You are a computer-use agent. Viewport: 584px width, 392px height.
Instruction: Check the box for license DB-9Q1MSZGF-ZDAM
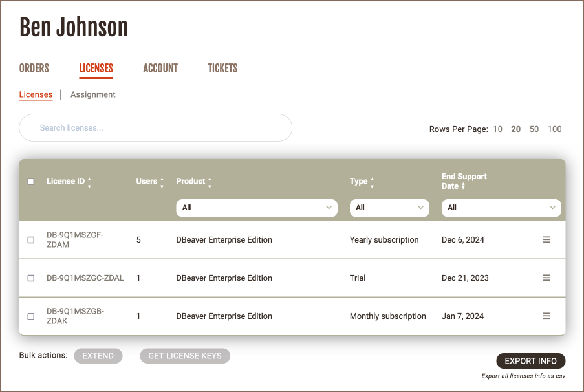[x=31, y=240]
